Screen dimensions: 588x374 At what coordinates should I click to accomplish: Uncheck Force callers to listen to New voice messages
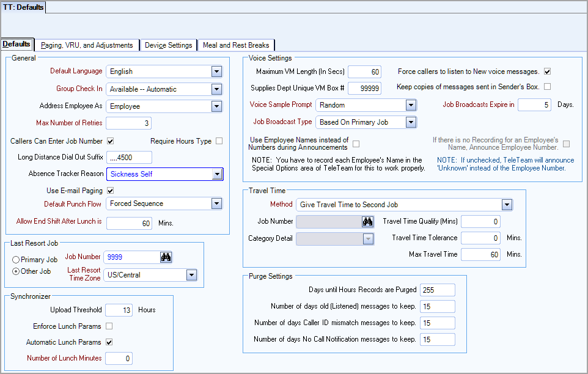548,71
